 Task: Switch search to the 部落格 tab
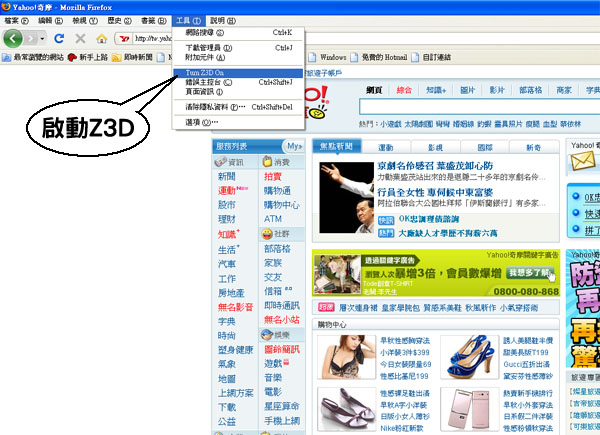point(531,90)
